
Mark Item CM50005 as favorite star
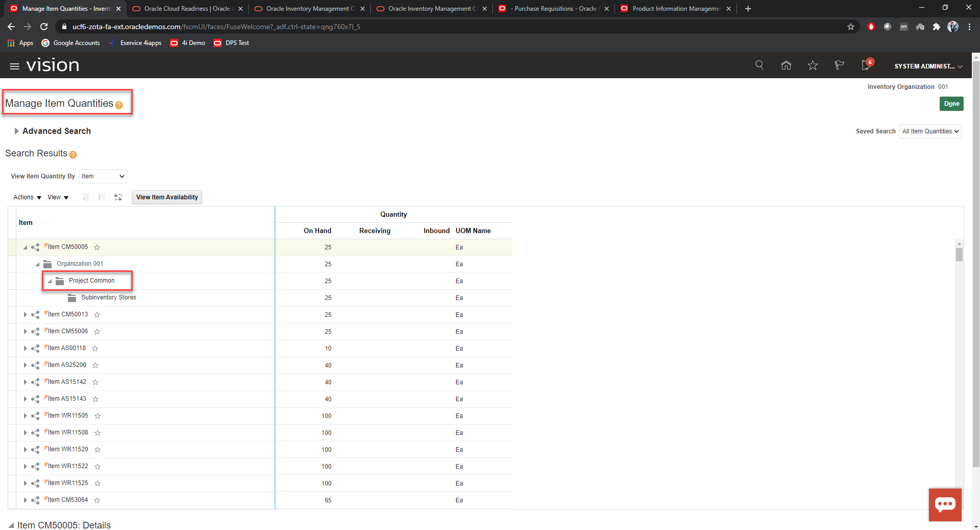(x=97, y=247)
